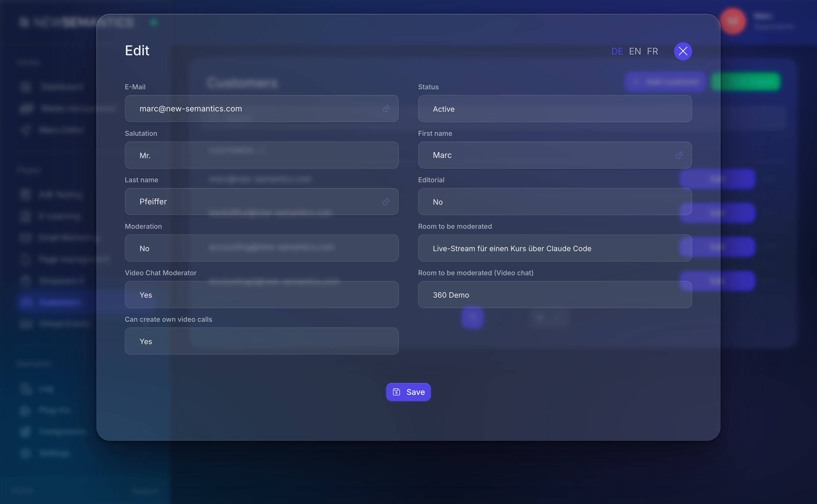The image size is (817, 504).
Task: Open the Status dropdown showing Active
Action: point(555,109)
